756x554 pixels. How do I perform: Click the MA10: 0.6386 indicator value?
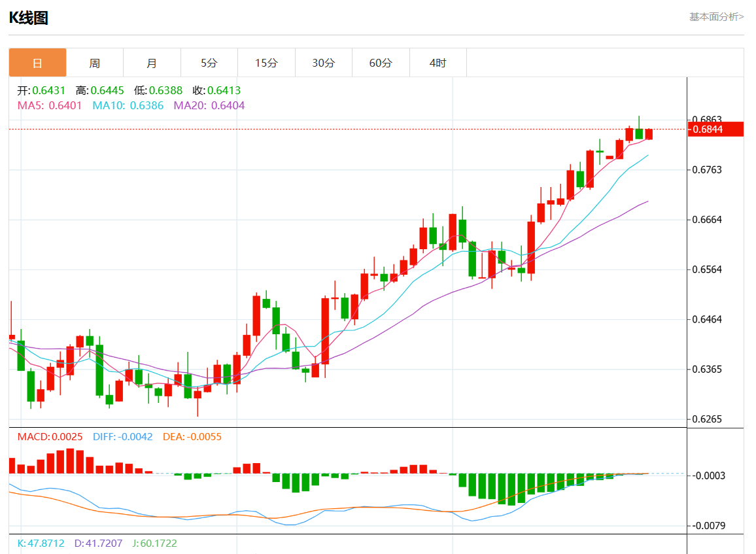pyautogui.click(x=128, y=105)
